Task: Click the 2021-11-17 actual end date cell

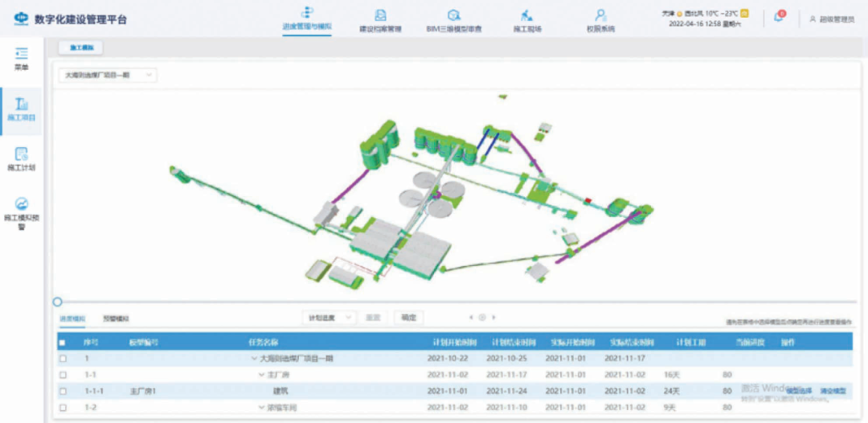Action: (625, 359)
